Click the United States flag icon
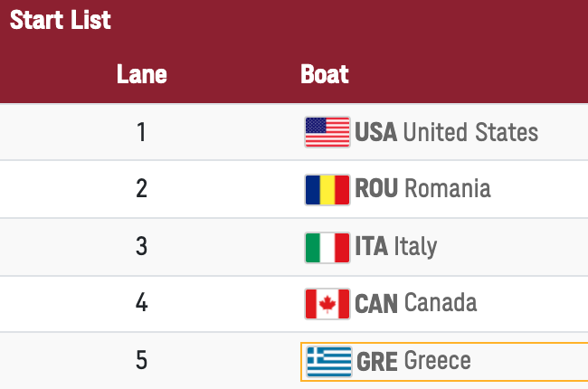 tap(327, 132)
